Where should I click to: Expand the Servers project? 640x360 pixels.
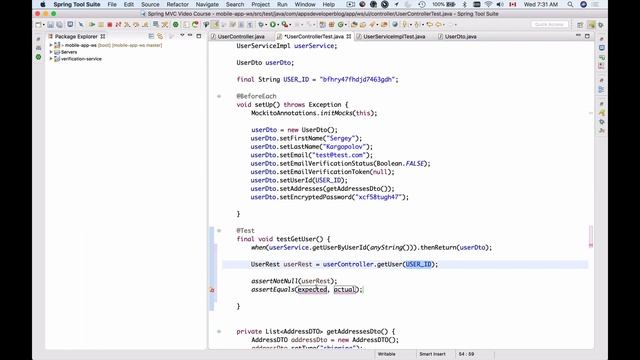(x=51, y=52)
